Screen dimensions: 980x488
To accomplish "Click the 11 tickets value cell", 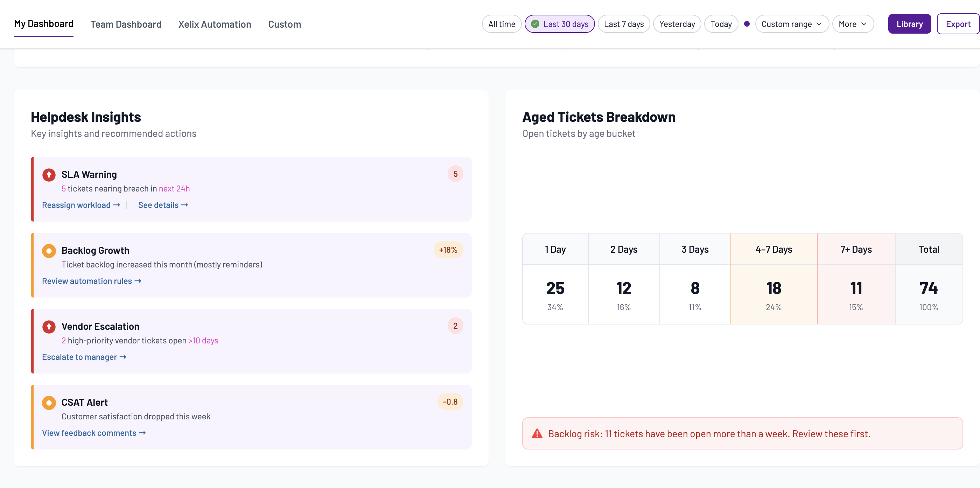I will pyautogui.click(x=856, y=295).
